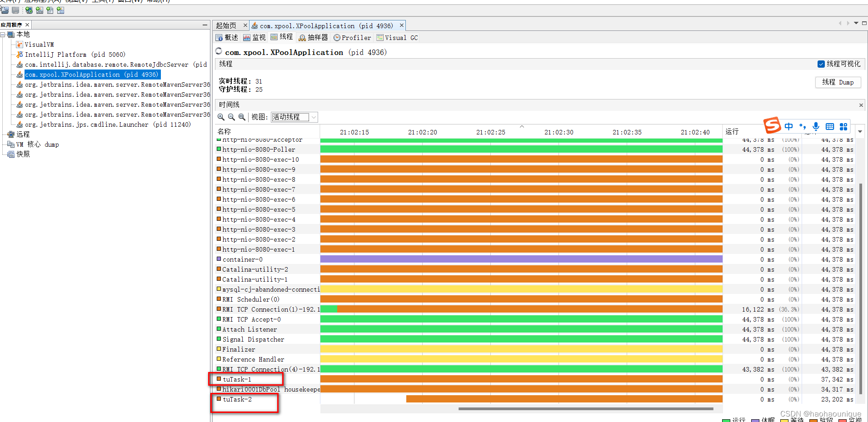
Task: Open the Visual GC subtab
Action: tap(397, 38)
